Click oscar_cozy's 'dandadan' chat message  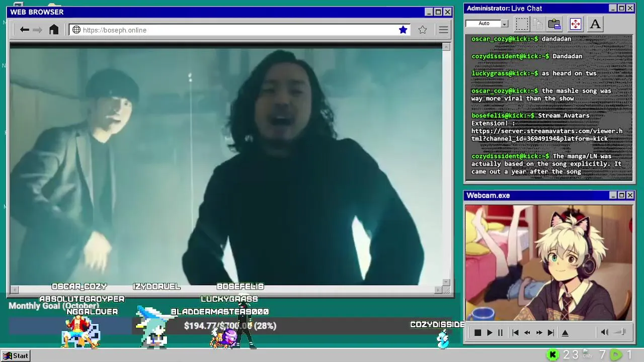[x=556, y=39]
